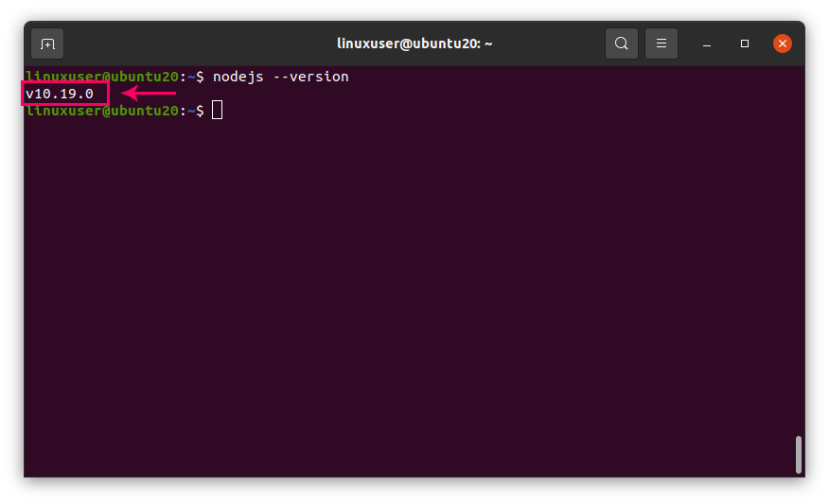Click the terminal scrollbar thumb
Viewport: 829px width, 504px height.
(x=799, y=454)
